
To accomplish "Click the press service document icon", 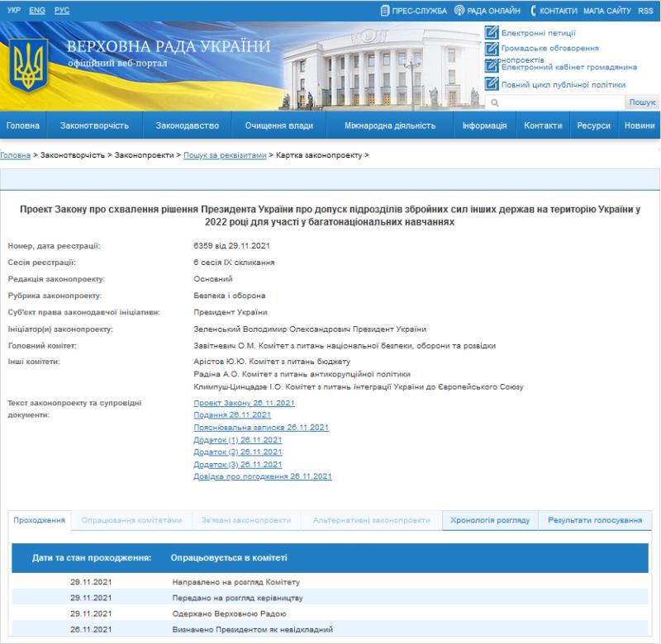I will (384, 11).
